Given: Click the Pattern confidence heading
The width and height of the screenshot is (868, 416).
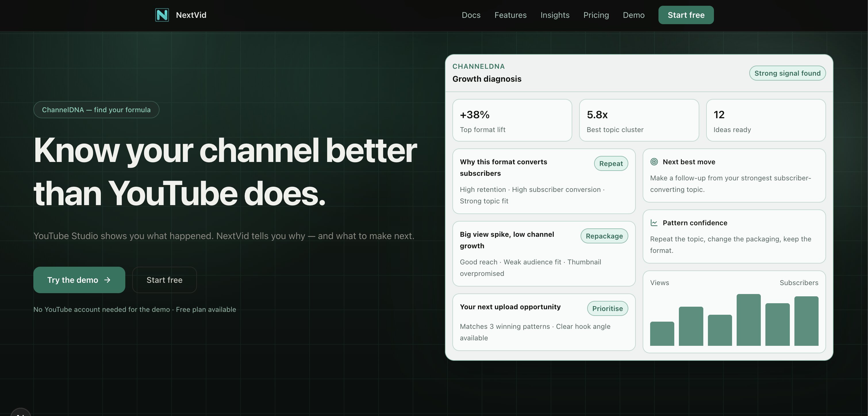Looking at the screenshot, I should (695, 223).
